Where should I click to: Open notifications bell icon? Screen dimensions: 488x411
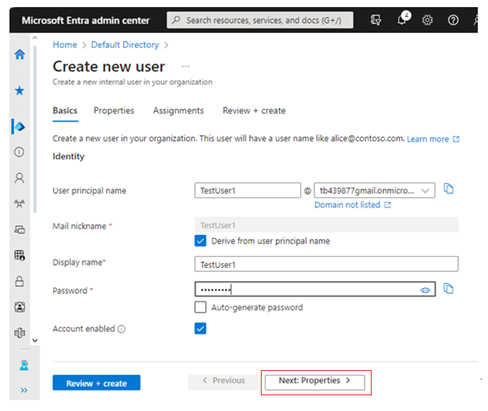tap(403, 19)
